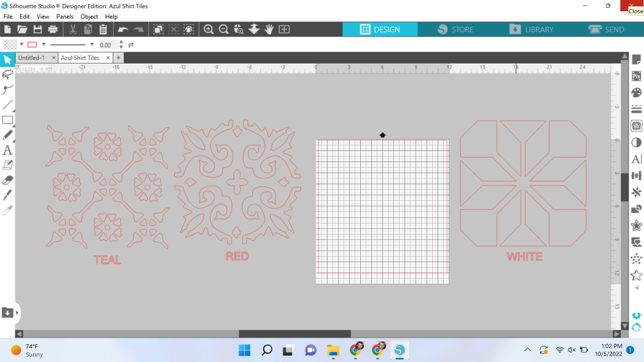The image size is (644, 362).
Task: Click the Zoom In magnifier icon
Action: coord(208,29)
